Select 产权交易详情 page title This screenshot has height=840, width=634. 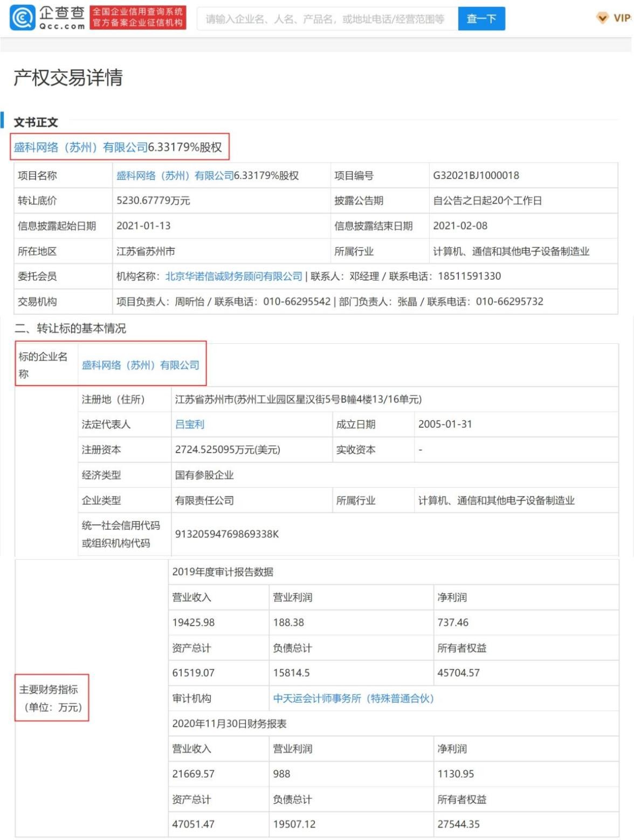click(68, 78)
